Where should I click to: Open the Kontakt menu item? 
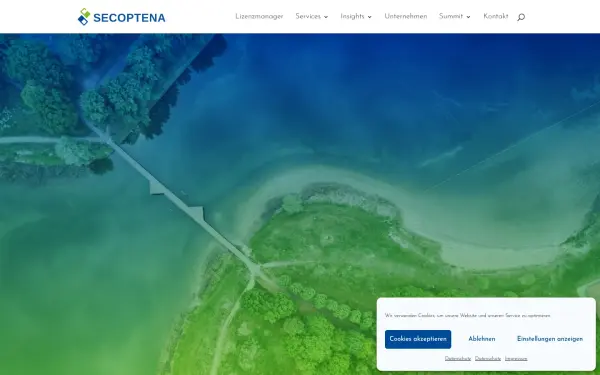coord(496,16)
